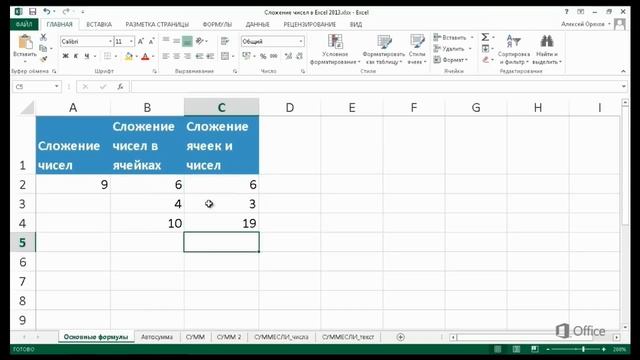Apply yellow fill color bucket
Image resolution: width=640 pixels, height=360 pixels.
(129, 56)
